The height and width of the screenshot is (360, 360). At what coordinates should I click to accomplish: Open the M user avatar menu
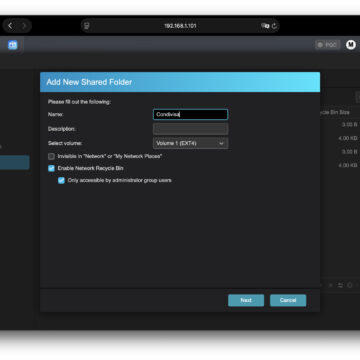[351, 44]
